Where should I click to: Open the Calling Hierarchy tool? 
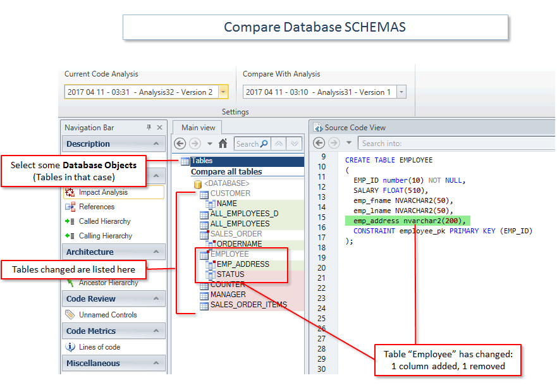[69, 234]
